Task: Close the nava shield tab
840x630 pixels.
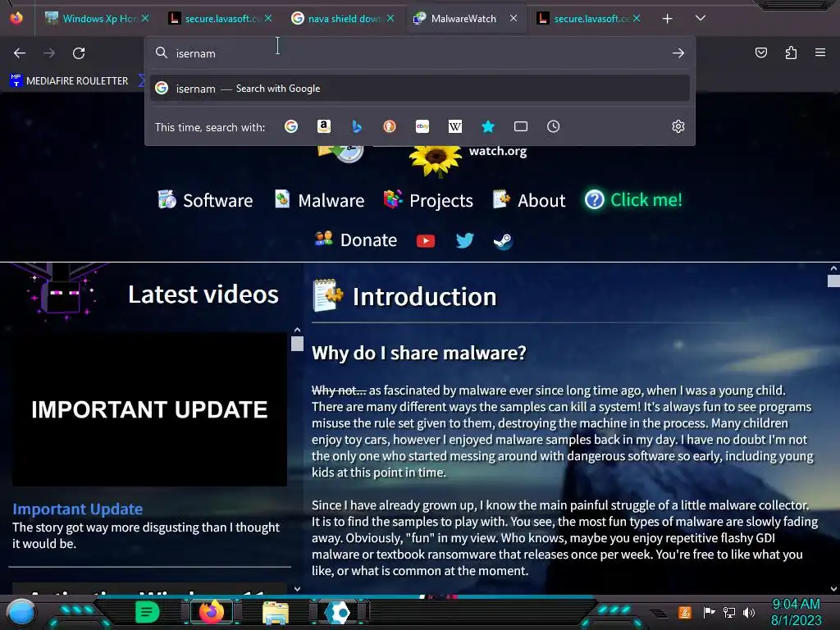Action: point(390,18)
